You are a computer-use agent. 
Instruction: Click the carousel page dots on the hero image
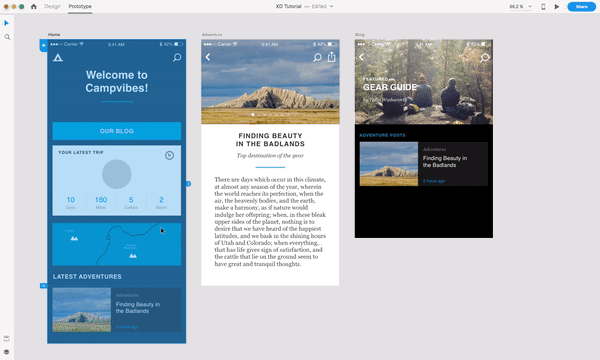click(x=270, y=114)
